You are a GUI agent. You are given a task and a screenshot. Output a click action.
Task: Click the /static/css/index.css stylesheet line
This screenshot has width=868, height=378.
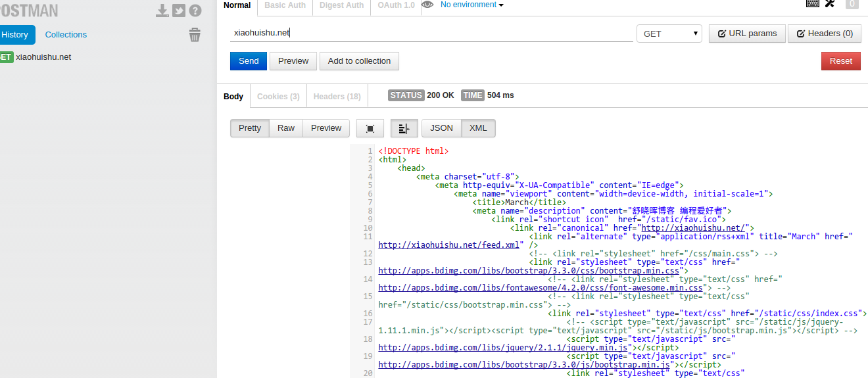coord(708,314)
